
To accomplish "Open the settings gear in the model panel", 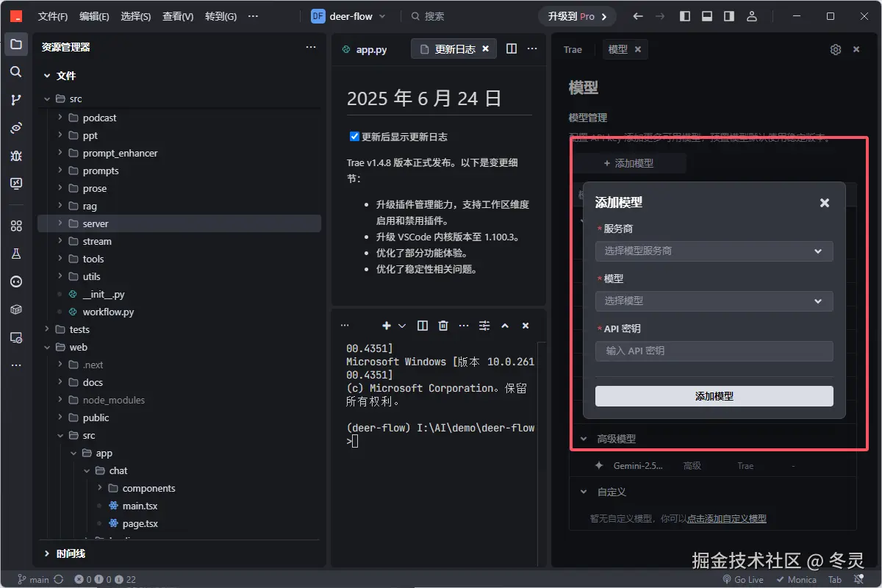I will point(835,49).
